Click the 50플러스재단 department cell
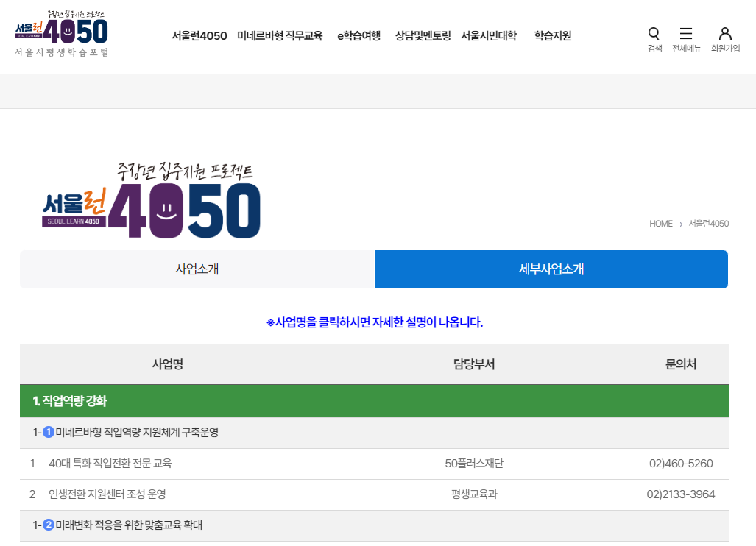This screenshot has width=756, height=546. click(474, 463)
